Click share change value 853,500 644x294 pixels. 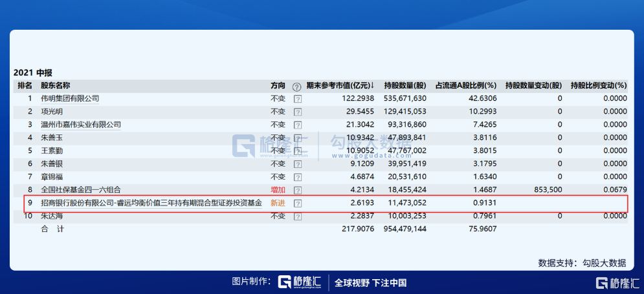tap(548, 190)
